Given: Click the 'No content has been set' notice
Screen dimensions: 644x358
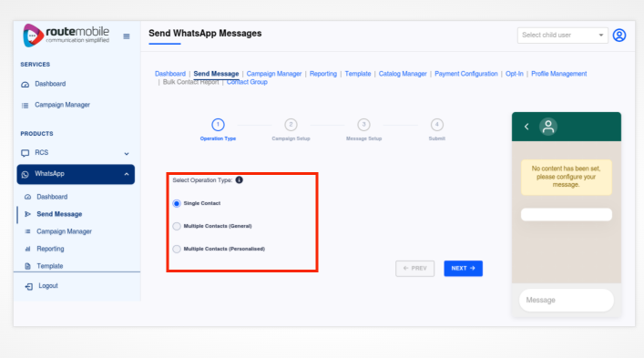Looking at the screenshot, I should [567, 177].
